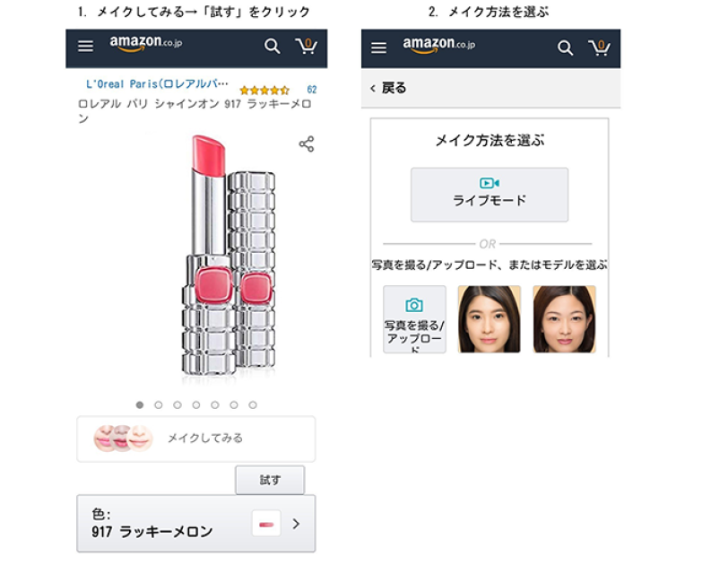Open the search icon on the makeup method screen

pyautogui.click(x=564, y=45)
